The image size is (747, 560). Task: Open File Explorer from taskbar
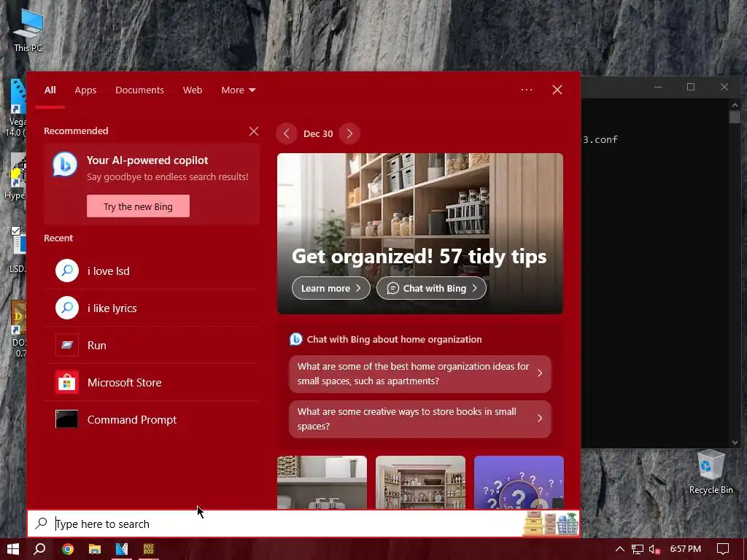tap(95, 549)
